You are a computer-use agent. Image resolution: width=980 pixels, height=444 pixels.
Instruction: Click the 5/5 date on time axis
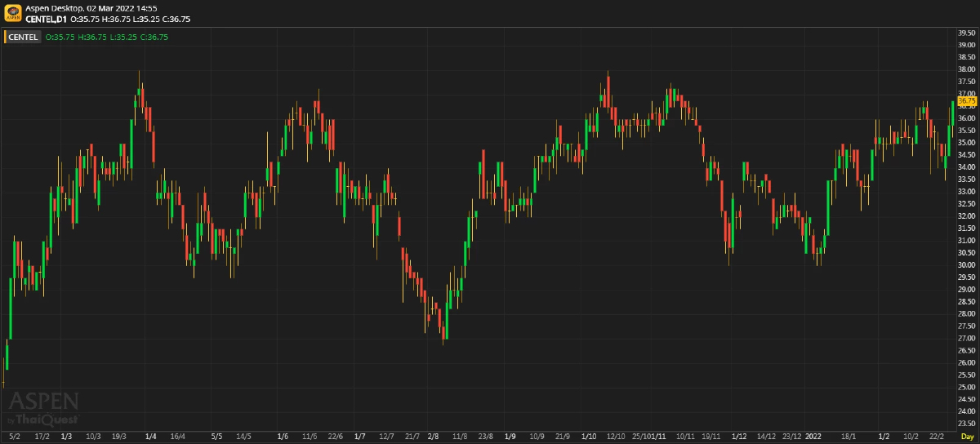(x=216, y=437)
